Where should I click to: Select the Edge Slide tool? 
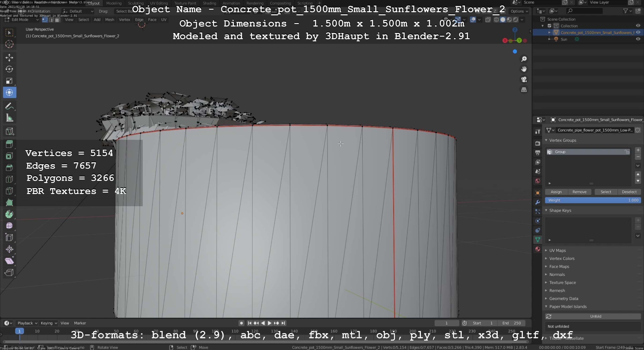tap(9, 237)
